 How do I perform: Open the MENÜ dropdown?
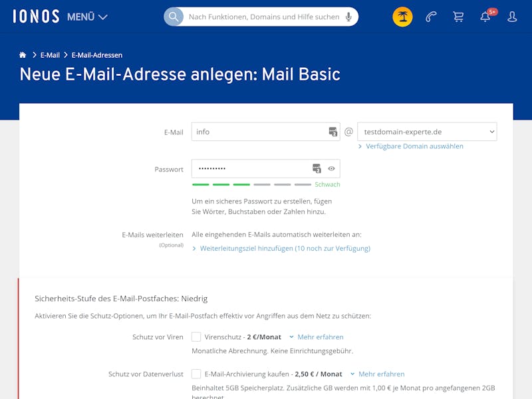[87, 17]
